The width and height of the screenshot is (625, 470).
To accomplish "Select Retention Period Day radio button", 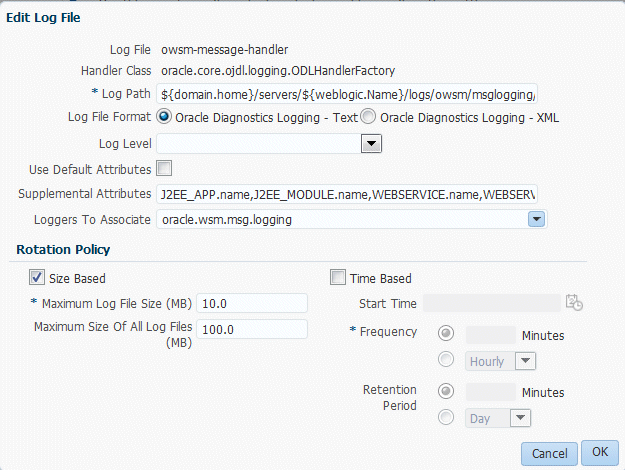I will click(x=446, y=417).
